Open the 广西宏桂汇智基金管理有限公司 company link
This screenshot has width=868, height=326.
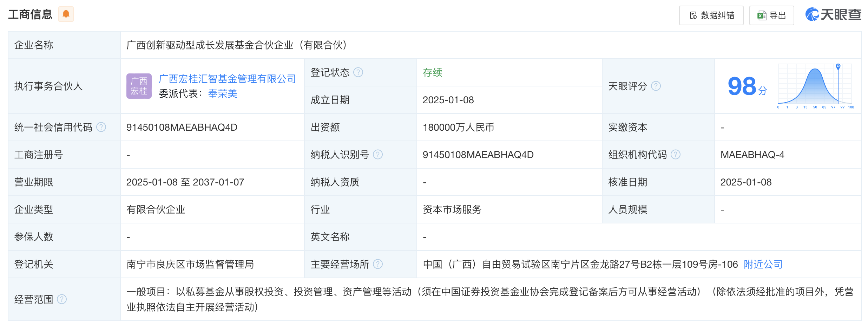pos(227,79)
